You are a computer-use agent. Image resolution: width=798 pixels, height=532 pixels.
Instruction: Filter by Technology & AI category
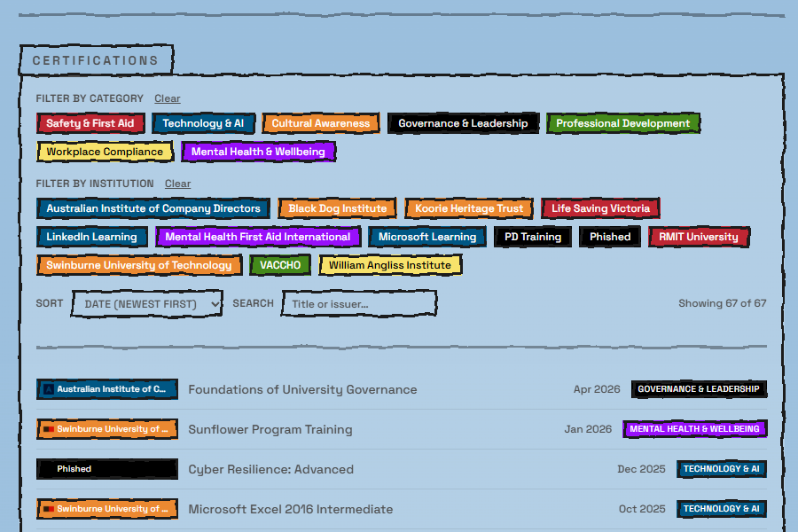204,123
